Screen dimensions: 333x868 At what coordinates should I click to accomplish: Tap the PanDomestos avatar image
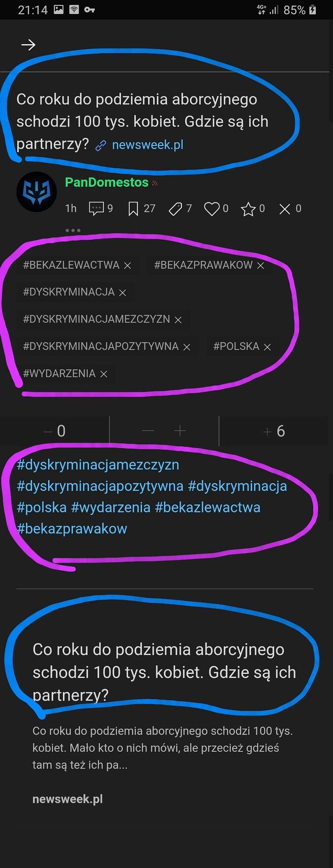point(37,192)
